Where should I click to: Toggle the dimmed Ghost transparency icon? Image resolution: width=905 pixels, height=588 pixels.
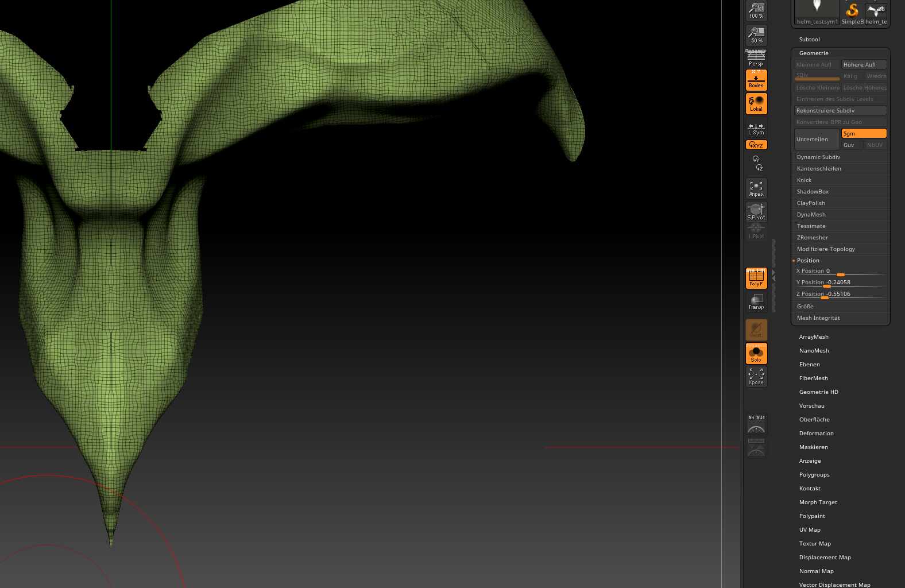pyautogui.click(x=756, y=330)
